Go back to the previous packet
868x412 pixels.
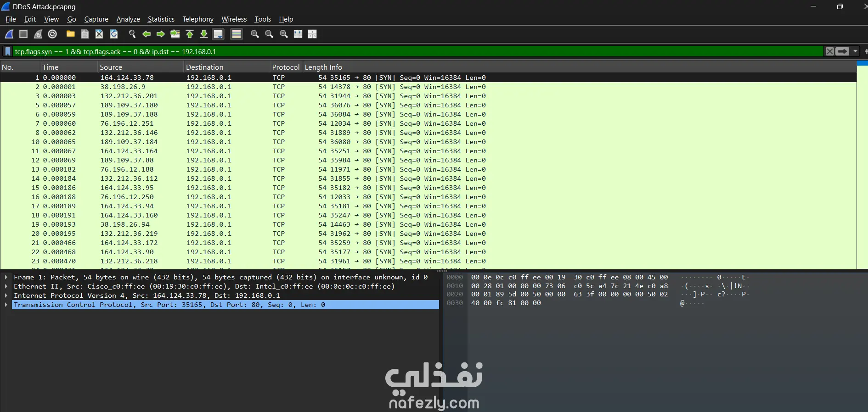(147, 34)
